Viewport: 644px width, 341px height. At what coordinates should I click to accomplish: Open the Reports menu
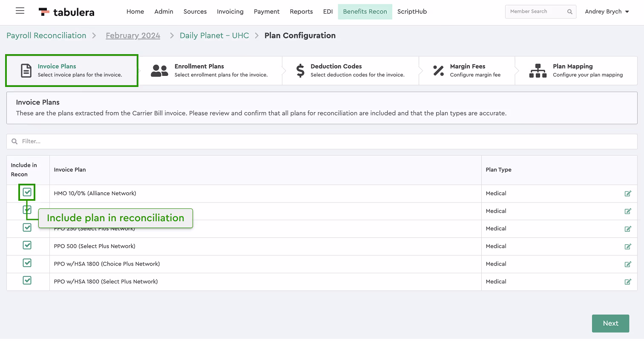coord(301,12)
